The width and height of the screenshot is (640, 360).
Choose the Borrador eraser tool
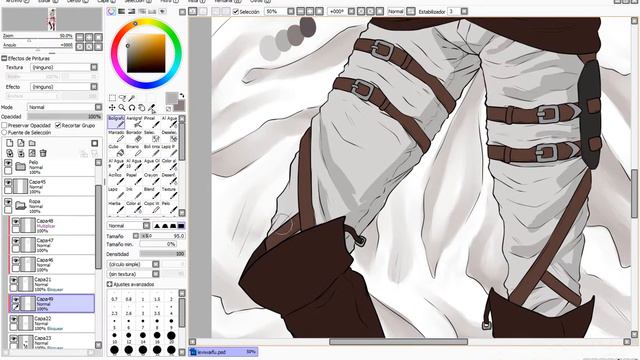coord(134,136)
